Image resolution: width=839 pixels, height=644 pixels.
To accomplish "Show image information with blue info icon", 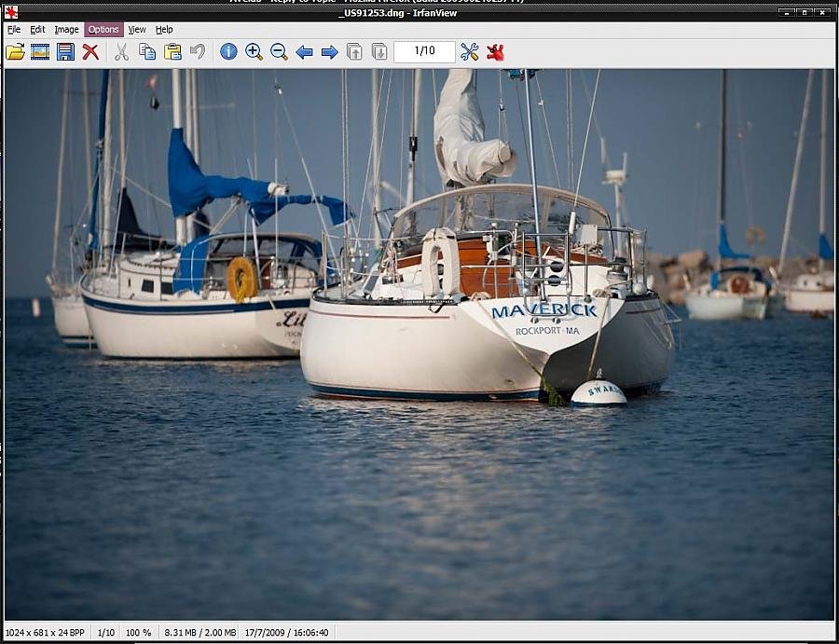I will point(228,52).
